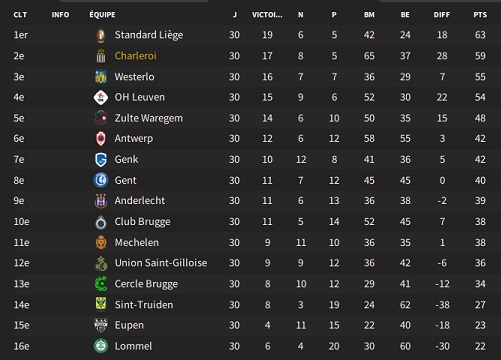Sort by VICTOI... column header
Screen dimensions: 501x360
(x=267, y=15)
